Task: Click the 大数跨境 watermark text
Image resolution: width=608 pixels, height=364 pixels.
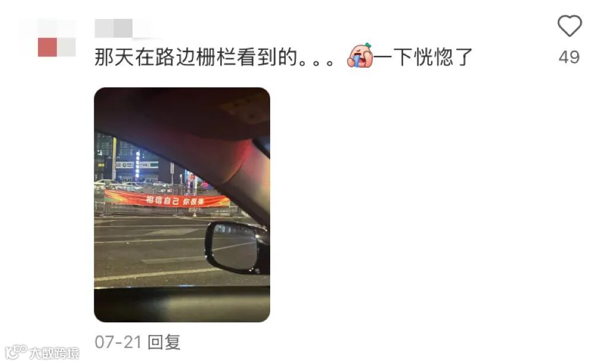Action: coord(54,353)
